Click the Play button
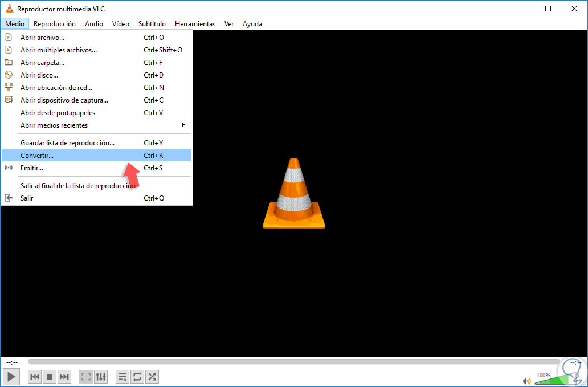 (11, 376)
